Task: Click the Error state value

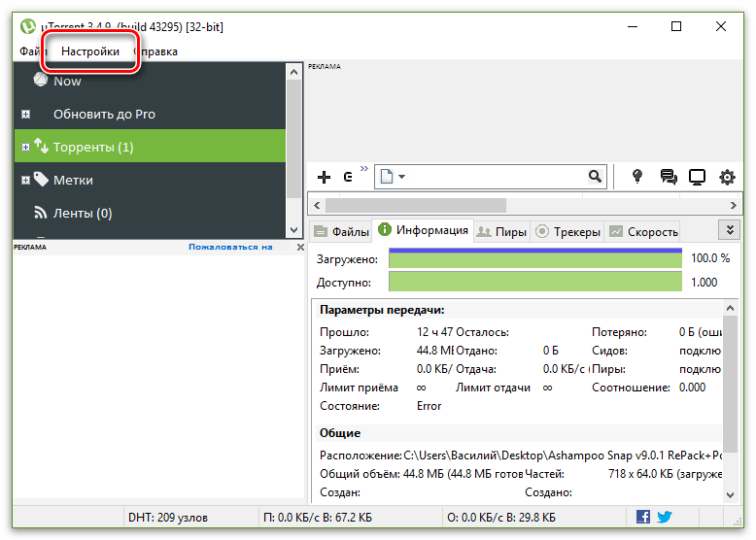Action: (429, 406)
